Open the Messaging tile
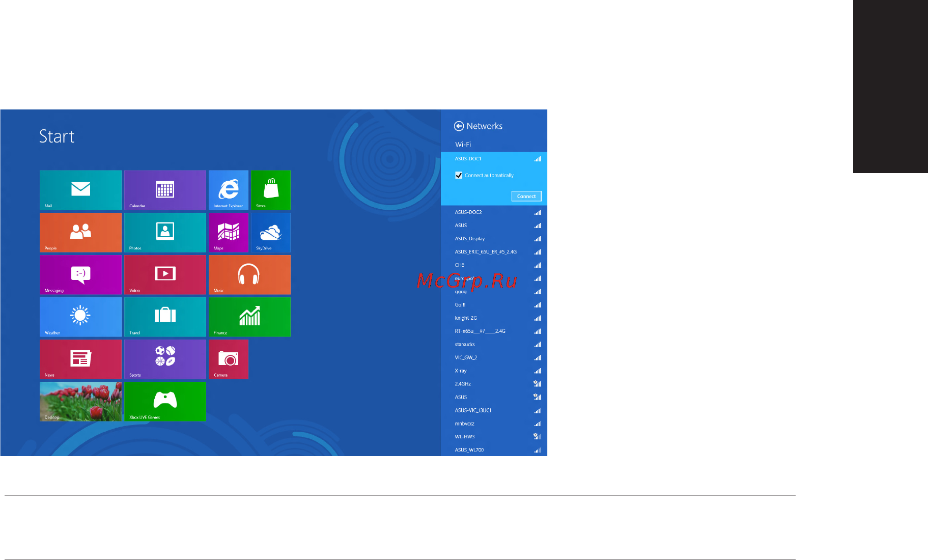928x560 pixels. [80, 274]
